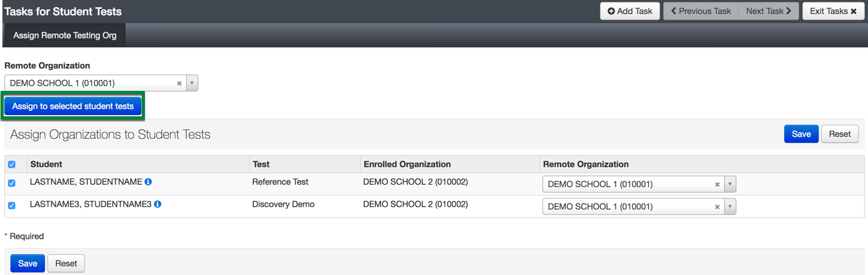Go to Next Task
The height and width of the screenshot is (275, 868).
pos(768,11)
